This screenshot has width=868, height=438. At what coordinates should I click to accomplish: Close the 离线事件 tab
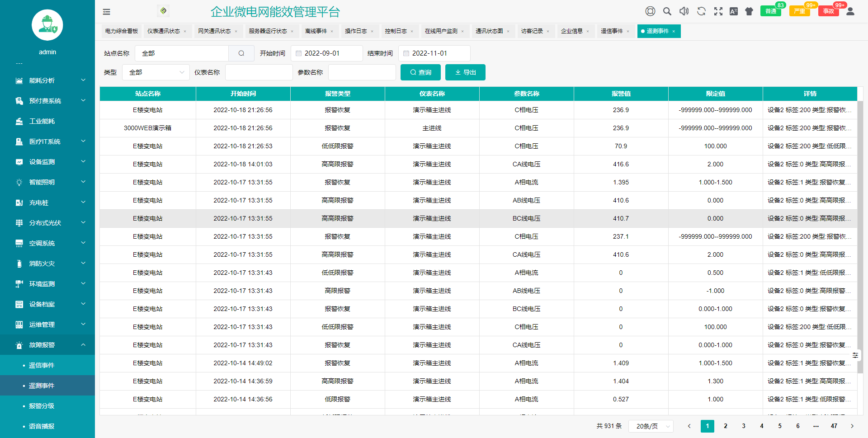pyautogui.click(x=332, y=31)
